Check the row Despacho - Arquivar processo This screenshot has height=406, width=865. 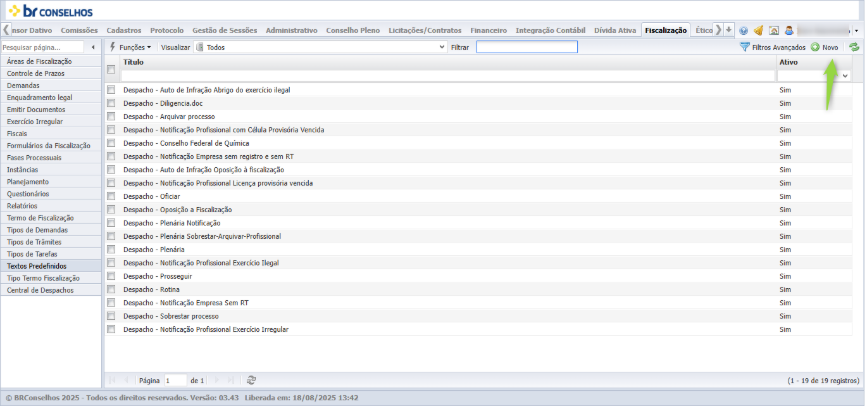(111, 116)
